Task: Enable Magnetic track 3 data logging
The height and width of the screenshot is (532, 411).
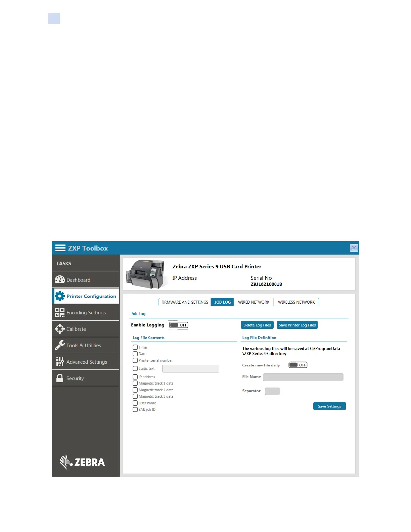Action: tap(135, 396)
